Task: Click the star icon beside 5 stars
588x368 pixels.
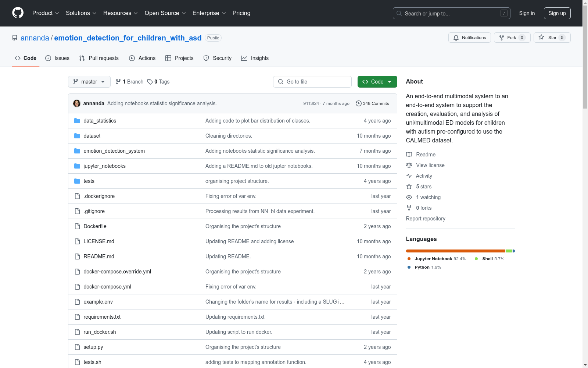Action: coord(409,187)
